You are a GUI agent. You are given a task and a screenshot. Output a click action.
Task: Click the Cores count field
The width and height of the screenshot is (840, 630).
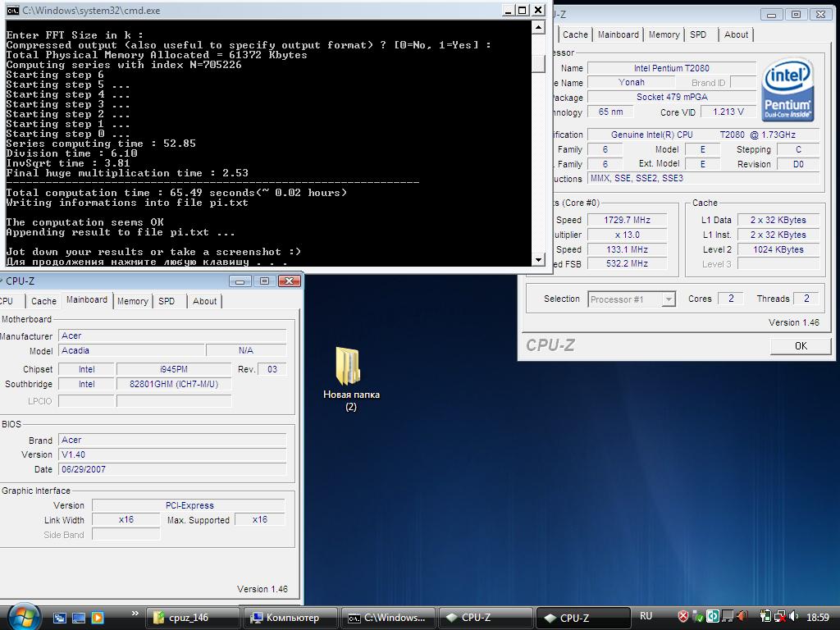tap(730, 299)
